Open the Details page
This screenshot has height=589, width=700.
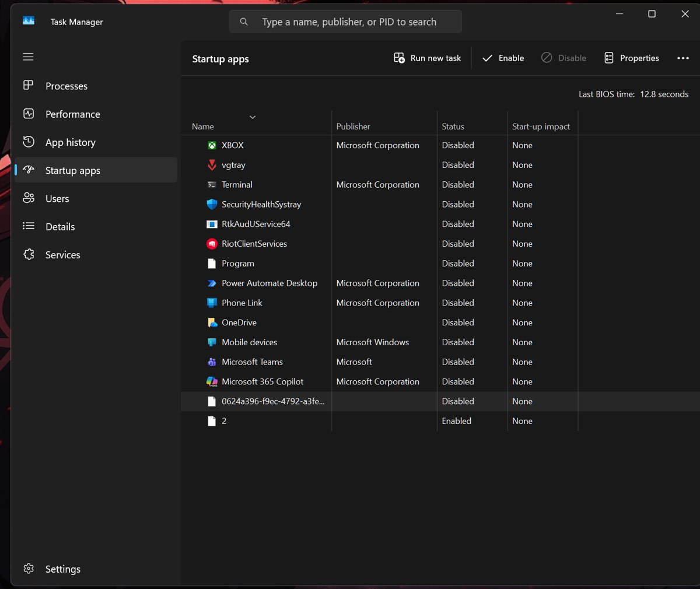[96, 226]
